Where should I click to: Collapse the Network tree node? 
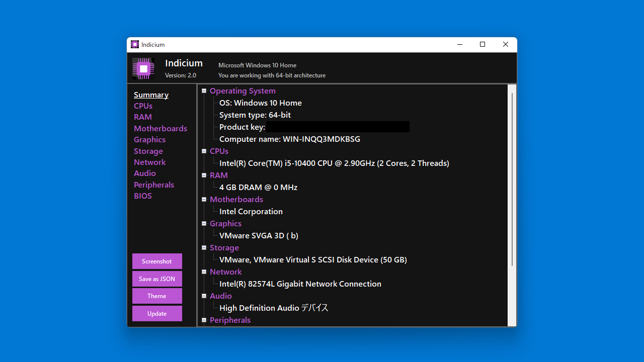coord(204,272)
